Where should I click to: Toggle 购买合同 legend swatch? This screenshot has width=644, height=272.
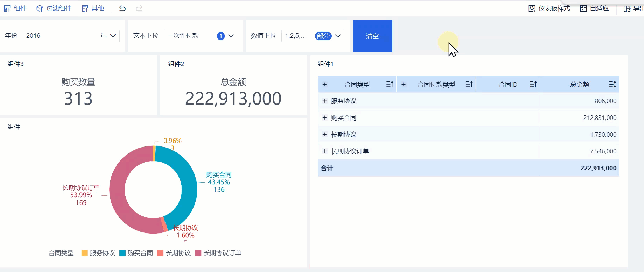point(122,253)
